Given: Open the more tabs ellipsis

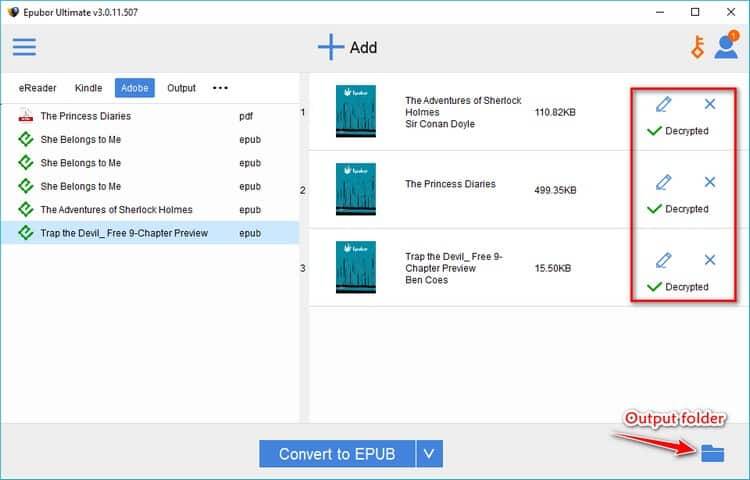Looking at the screenshot, I should pos(220,88).
